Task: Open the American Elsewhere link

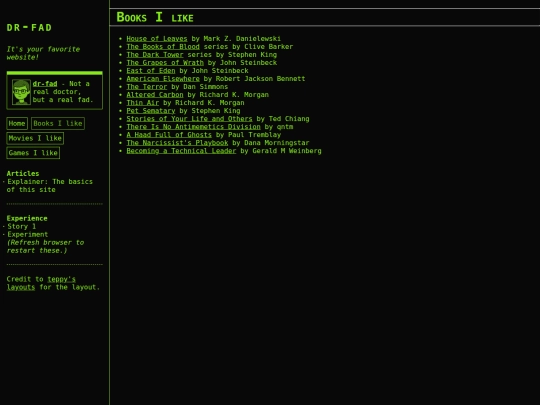Action: click(163, 79)
